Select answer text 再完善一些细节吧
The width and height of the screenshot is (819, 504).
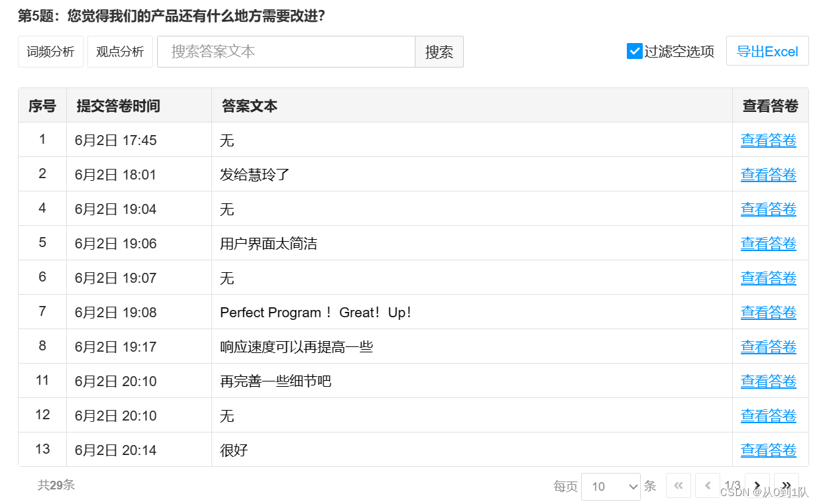pos(276,381)
